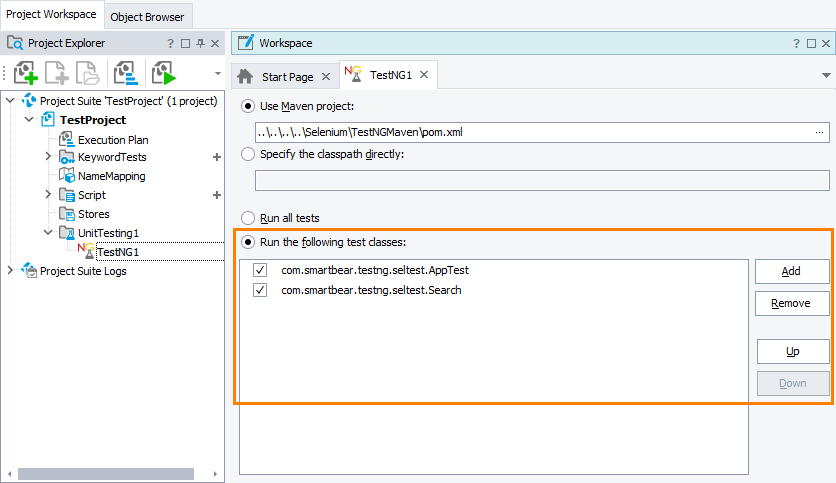The image size is (836, 483).
Task: Open Project Explorer toolbar overflow dropdown
Action: pos(217,74)
